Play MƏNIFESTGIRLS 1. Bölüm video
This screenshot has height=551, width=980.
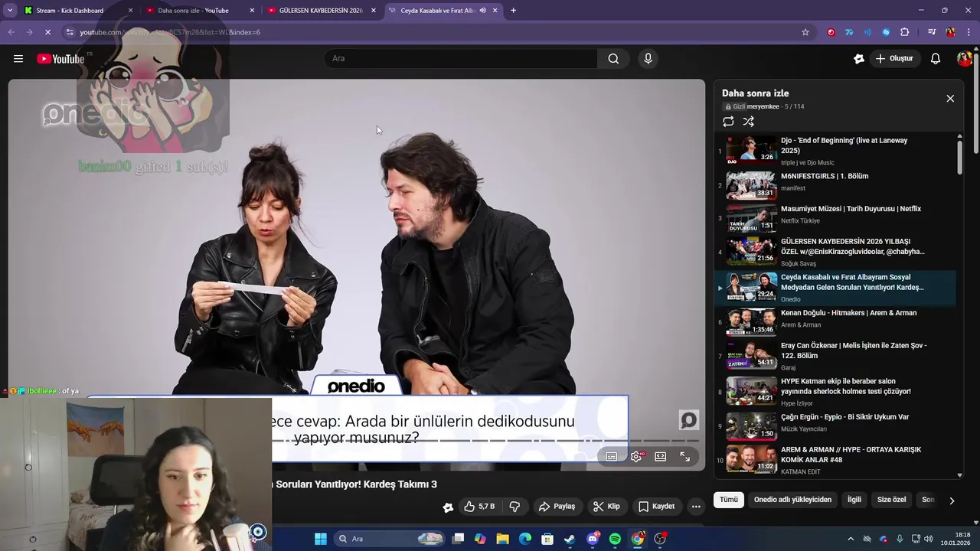coord(835,184)
